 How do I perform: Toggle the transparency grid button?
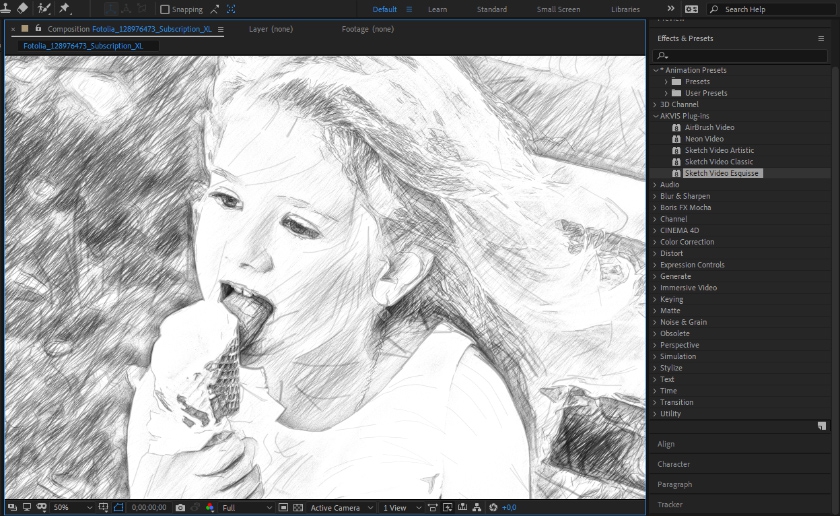[298, 508]
